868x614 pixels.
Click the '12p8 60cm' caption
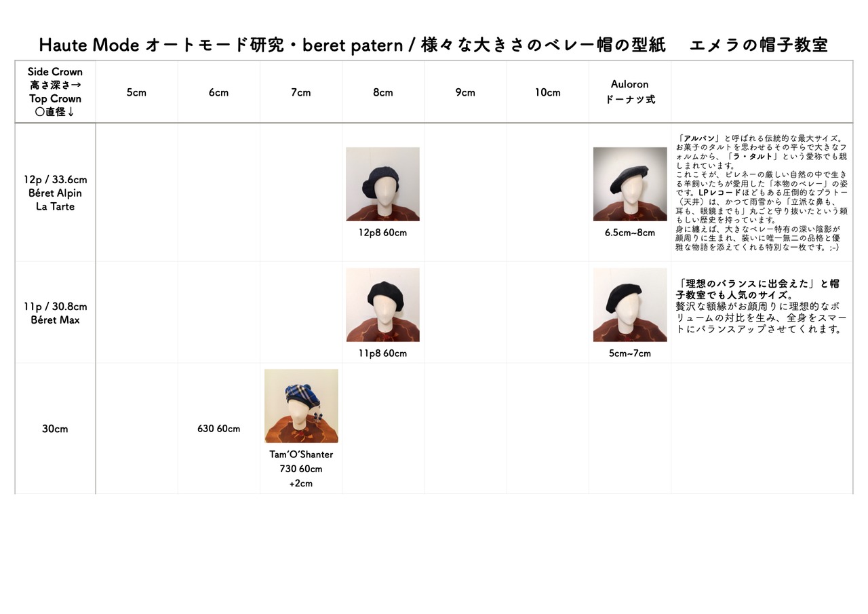tap(382, 233)
